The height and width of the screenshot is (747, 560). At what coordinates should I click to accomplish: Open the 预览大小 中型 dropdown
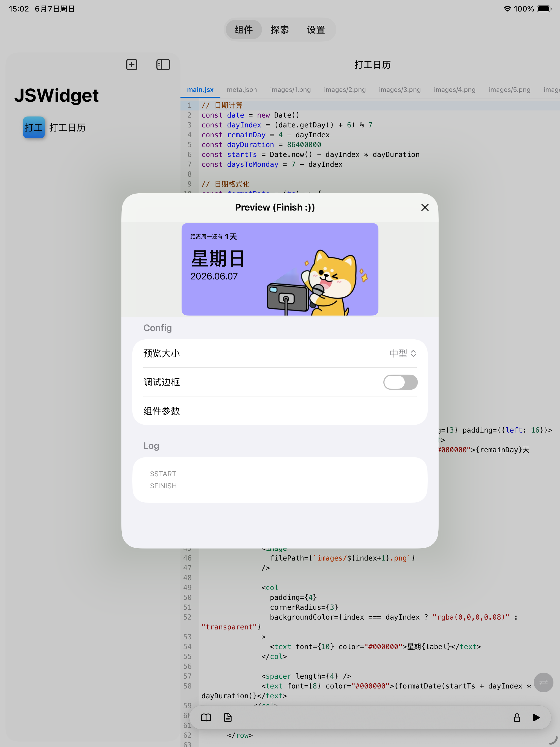[403, 353]
